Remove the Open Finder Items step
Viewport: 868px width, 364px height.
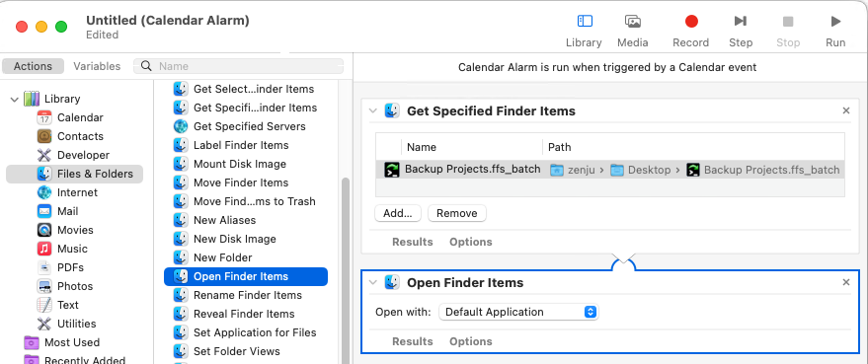coord(846,283)
